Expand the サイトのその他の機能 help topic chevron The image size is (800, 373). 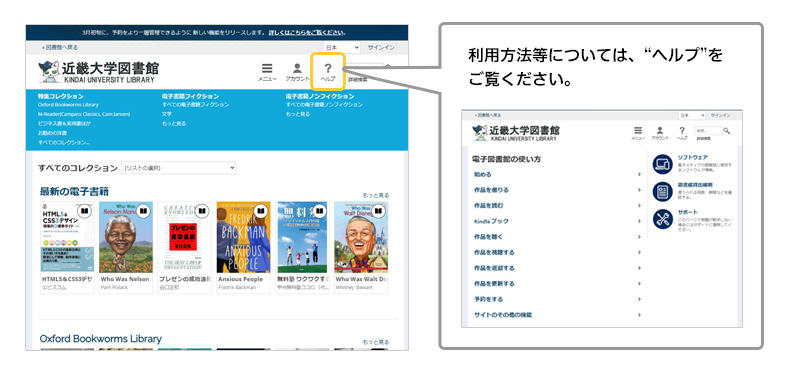point(639,315)
